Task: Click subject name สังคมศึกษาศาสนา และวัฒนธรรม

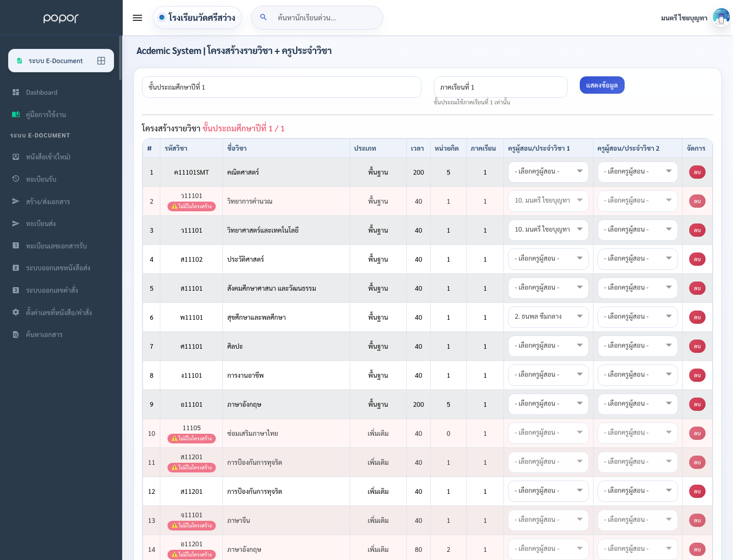Action: [272, 288]
